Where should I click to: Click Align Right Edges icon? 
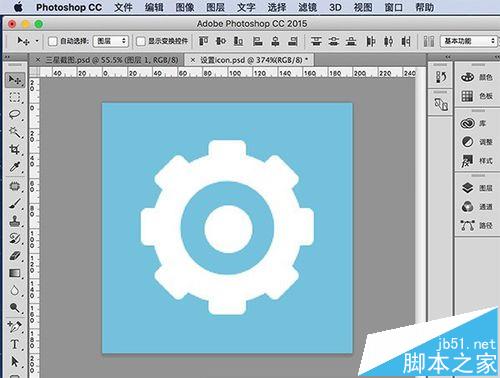[293, 41]
